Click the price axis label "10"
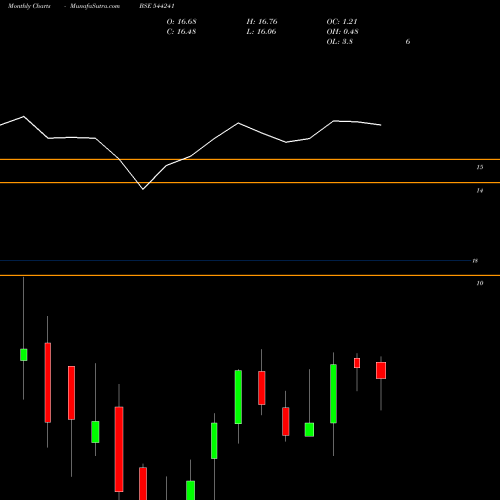Viewport: 500px width, 500px height. tap(480, 283)
